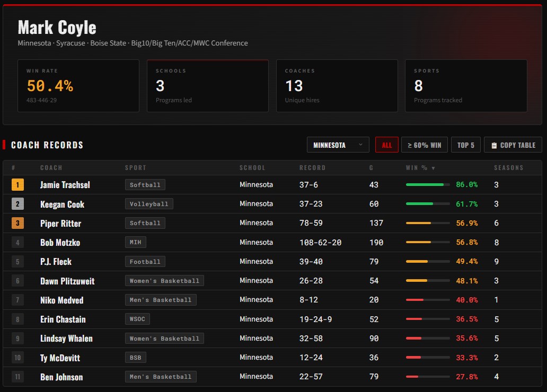Sort by the COACH column header
This screenshot has width=547, height=392.
[51, 168]
